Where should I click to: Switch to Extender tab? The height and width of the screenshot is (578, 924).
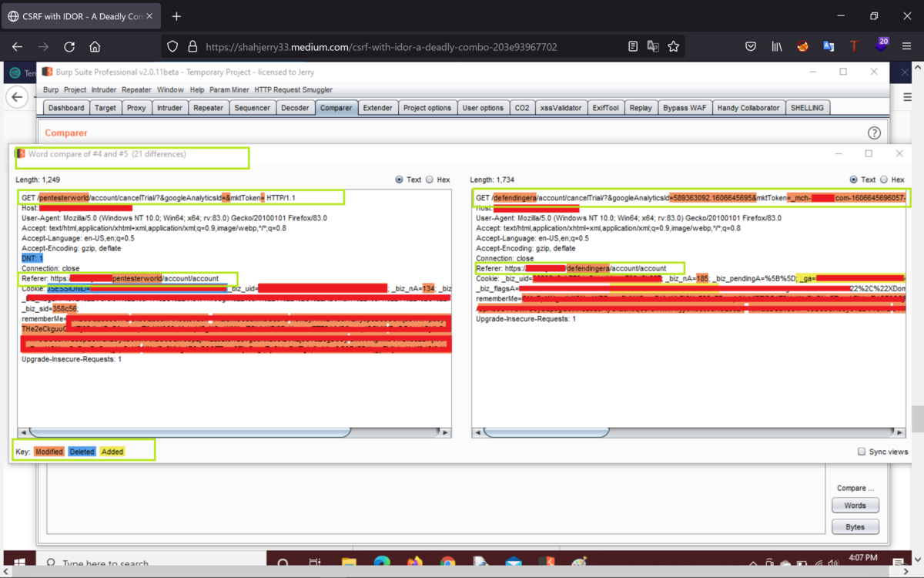377,108
